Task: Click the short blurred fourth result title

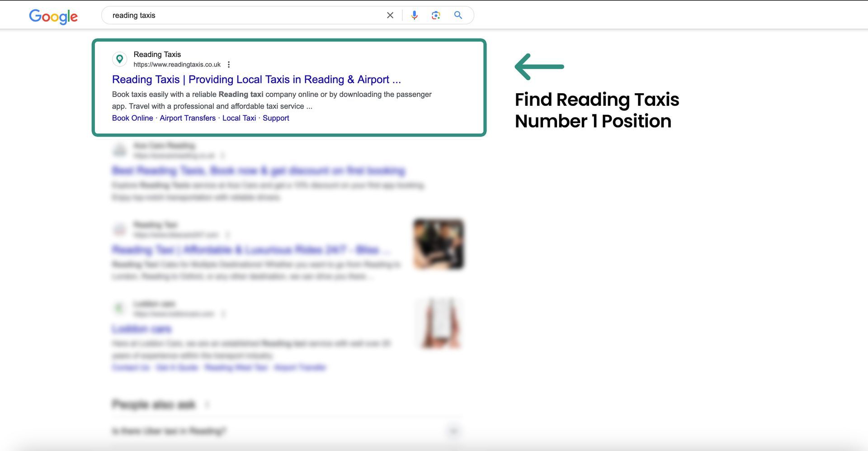Action: [x=142, y=329]
